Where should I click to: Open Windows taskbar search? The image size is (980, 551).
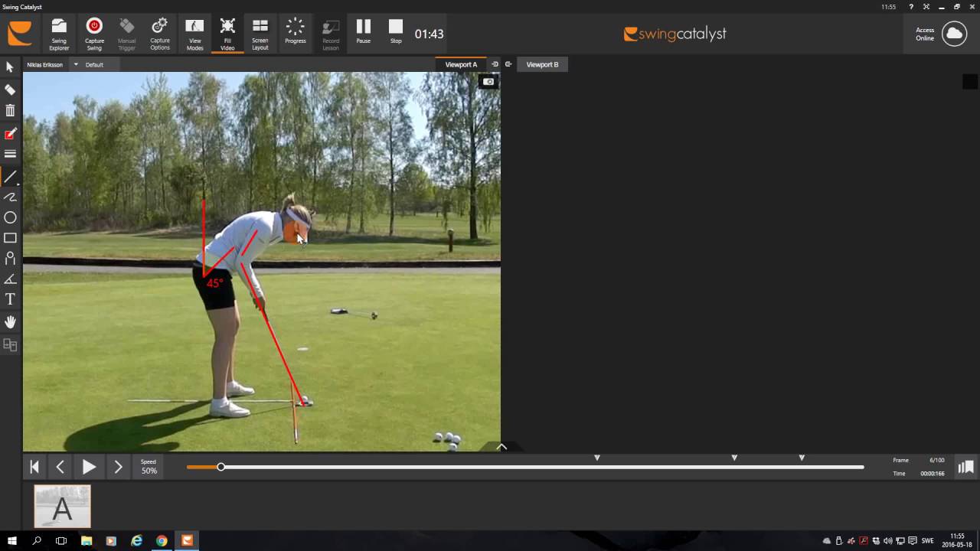37,540
